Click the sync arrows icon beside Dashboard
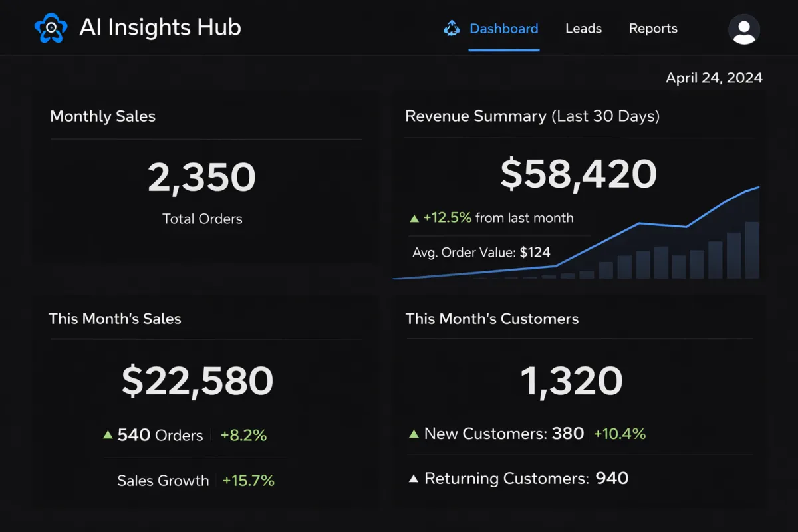Viewport: 798px width, 532px height. pos(452,29)
